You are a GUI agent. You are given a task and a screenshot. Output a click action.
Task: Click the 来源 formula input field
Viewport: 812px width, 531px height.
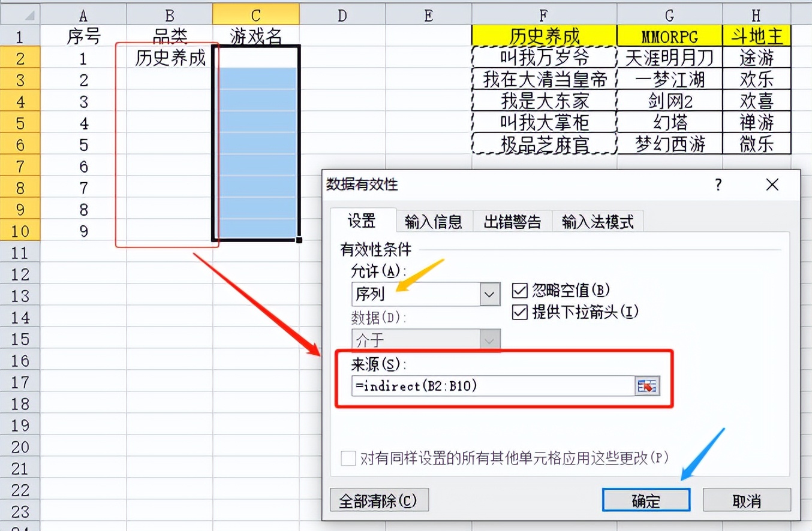[x=494, y=387]
